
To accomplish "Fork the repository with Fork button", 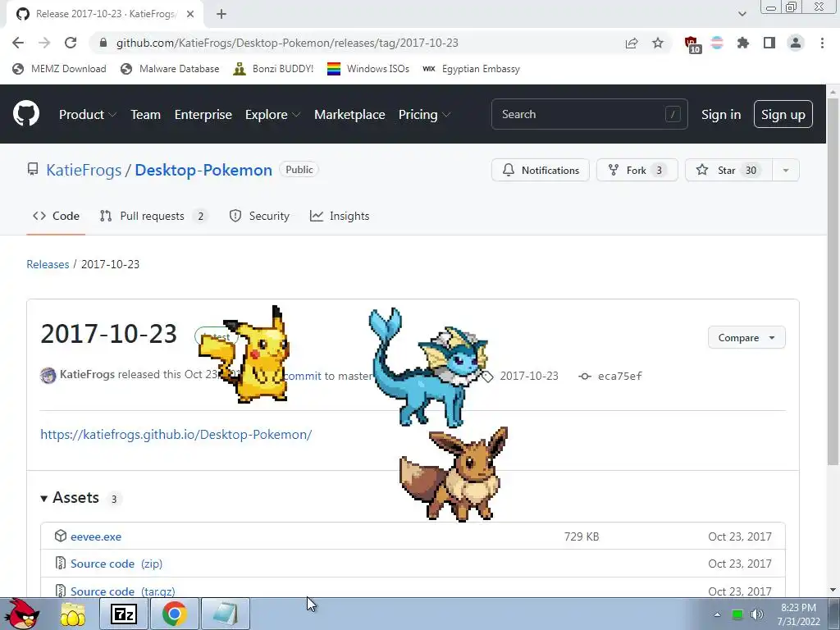I will 637,171.
